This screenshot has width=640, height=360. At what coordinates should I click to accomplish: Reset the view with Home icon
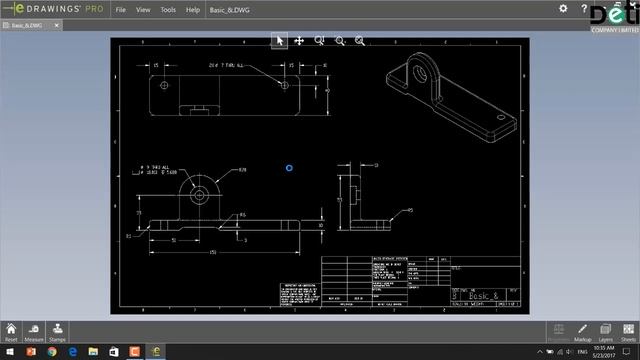pos(11,332)
